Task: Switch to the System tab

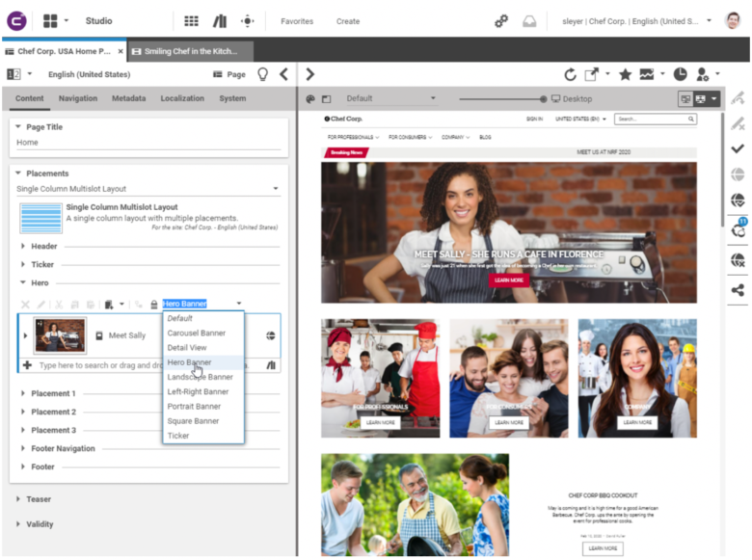Action: [x=232, y=98]
